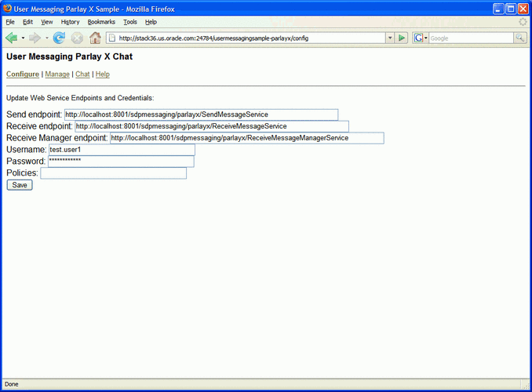Click into the Username field
Viewport: 532px width, 392px height.
(x=122, y=150)
